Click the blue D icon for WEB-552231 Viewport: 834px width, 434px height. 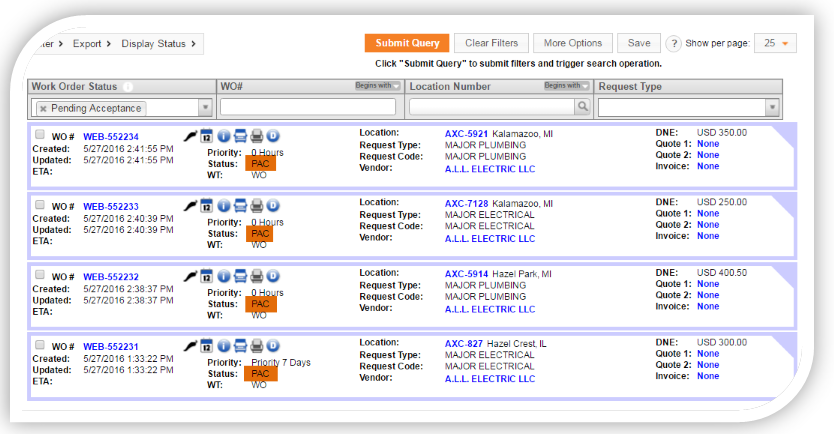point(273,345)
